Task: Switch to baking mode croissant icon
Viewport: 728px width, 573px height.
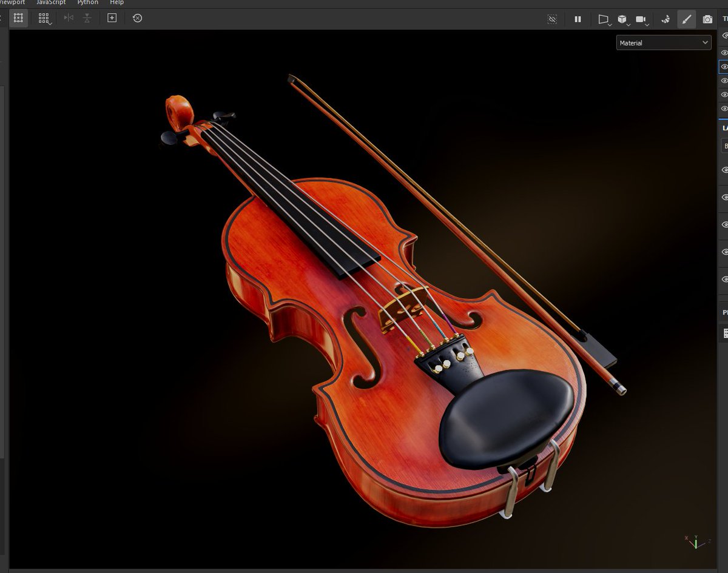Action: (x=666, y=19)
